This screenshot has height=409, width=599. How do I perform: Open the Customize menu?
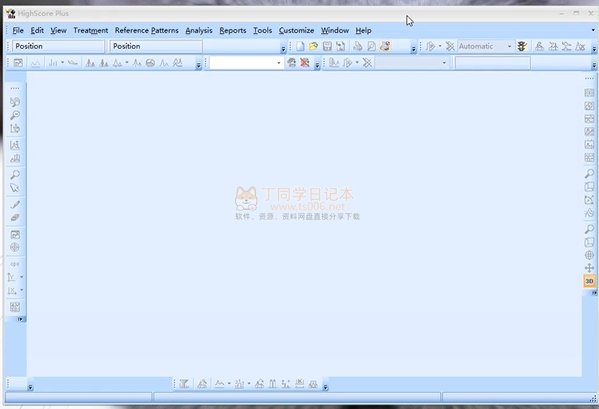coord(296,30)
